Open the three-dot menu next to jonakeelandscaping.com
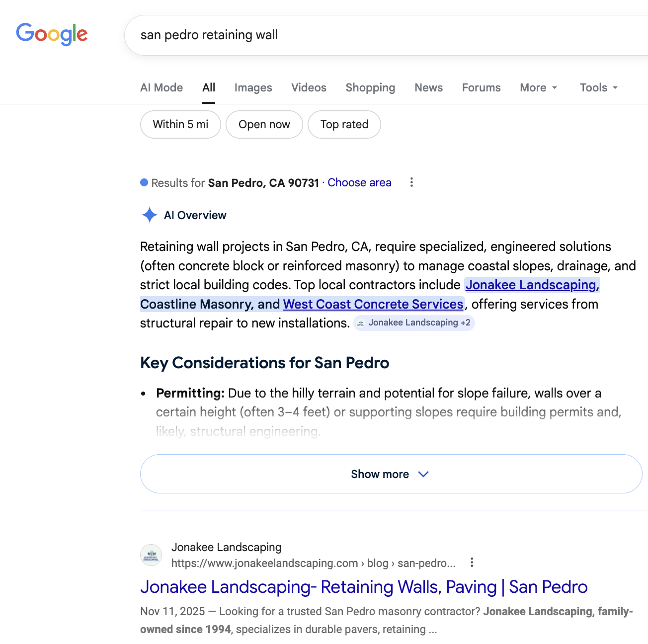648x644 pixels. tap(472, 563)
